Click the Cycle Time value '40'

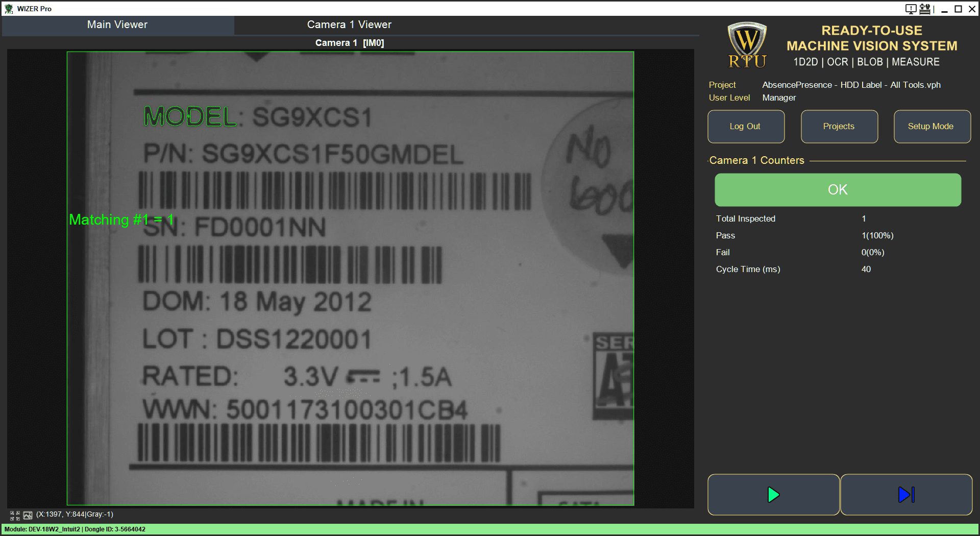point(866,269)
